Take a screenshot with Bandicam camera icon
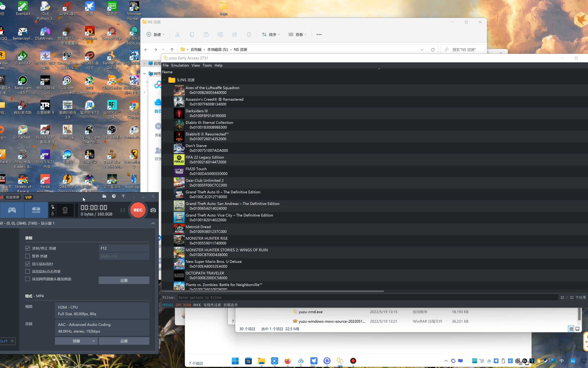The height and width of the screenshot is (368, 588). tap(153, 210)
